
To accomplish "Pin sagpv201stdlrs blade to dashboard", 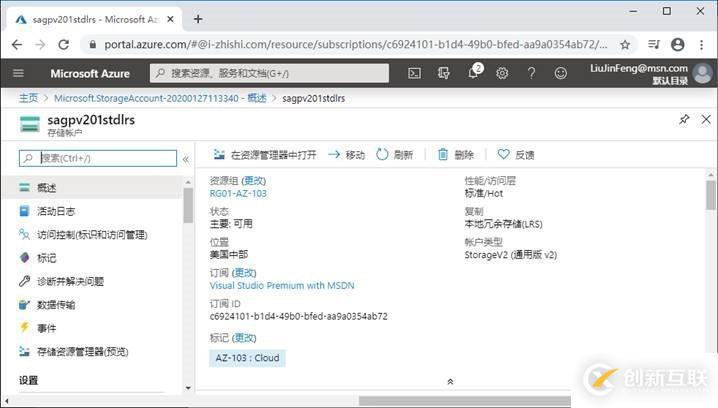I will point(684,120).
